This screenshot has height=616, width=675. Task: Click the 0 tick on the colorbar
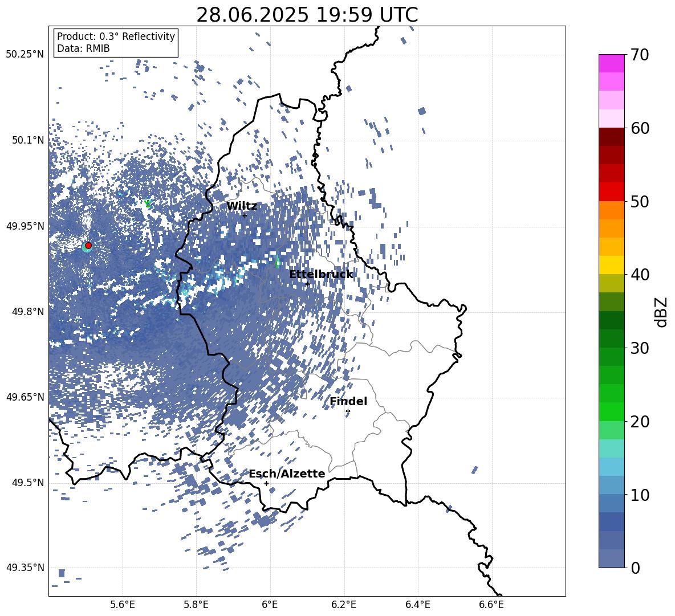point(636,568)
